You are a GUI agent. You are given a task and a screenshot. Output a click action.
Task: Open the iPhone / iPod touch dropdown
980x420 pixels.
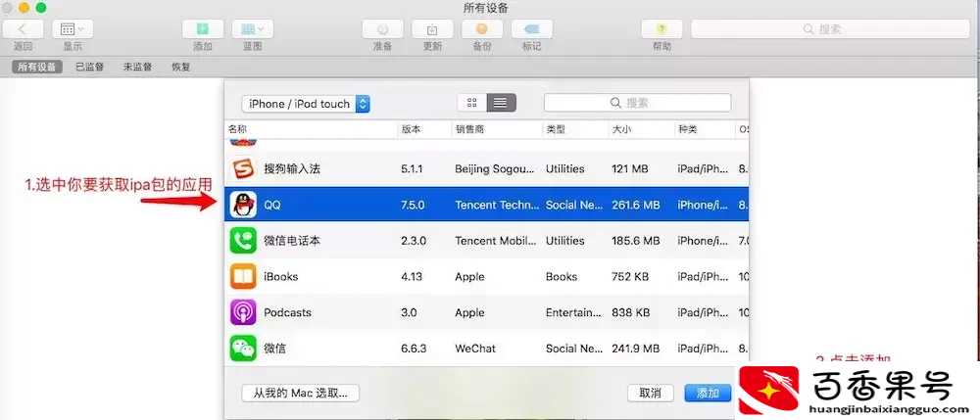(x=306, y=104)
